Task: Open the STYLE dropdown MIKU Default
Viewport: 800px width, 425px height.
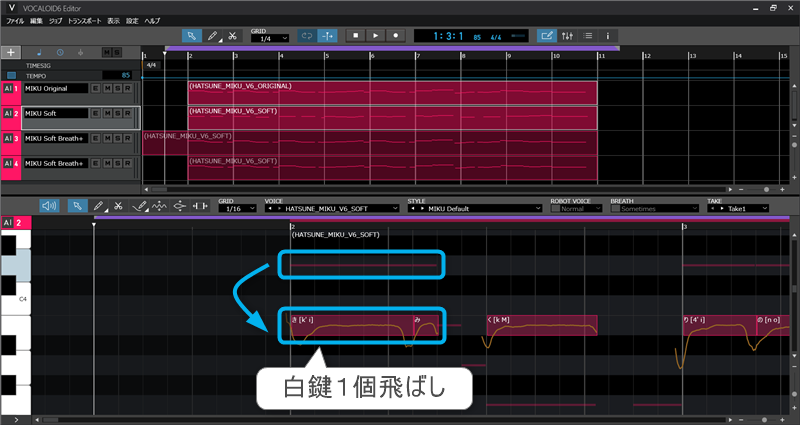Action: (x=475, y=209)
